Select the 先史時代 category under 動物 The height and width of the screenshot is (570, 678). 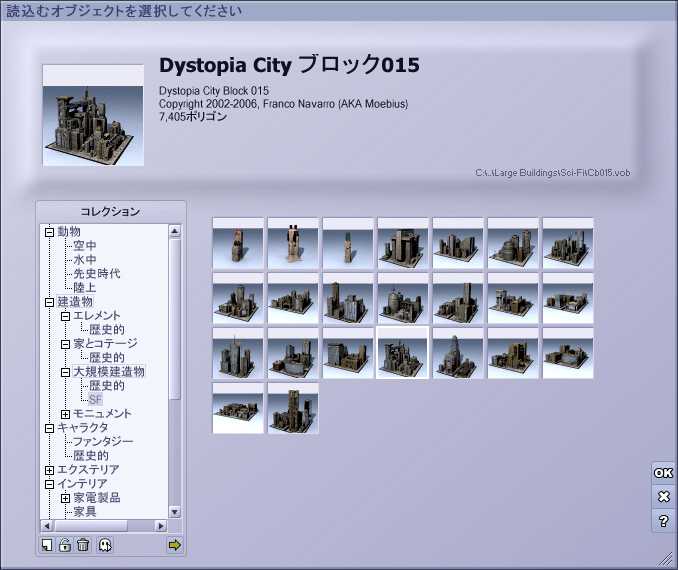point(97,274)
